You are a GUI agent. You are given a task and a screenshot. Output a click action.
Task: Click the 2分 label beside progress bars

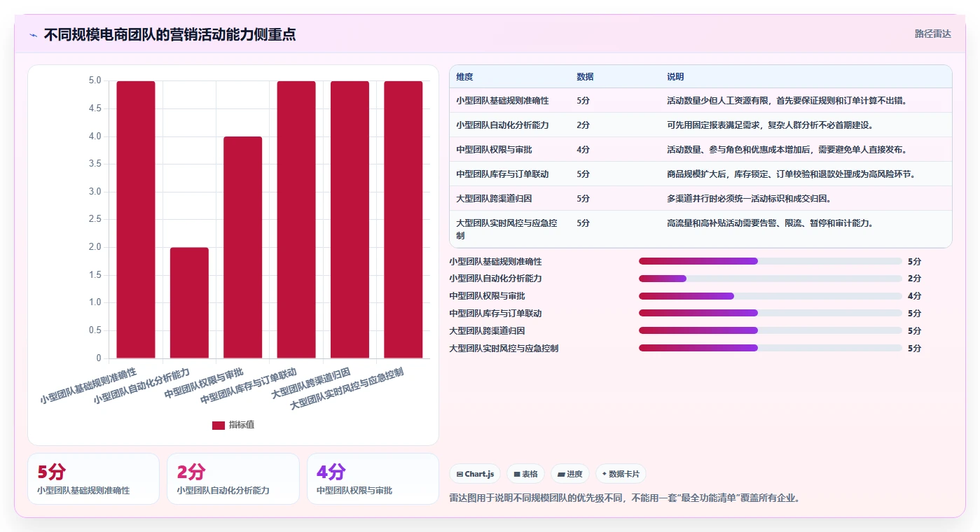(914, 279)
